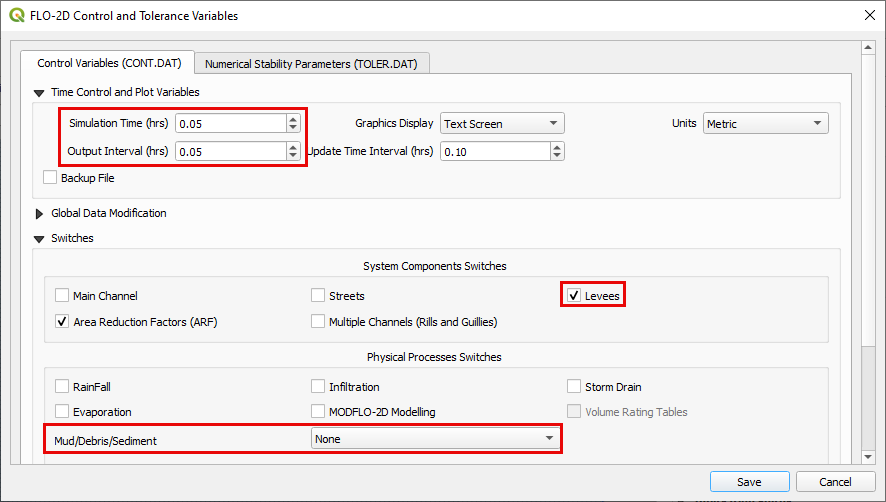Select the Control Variables (CONT.DAT) tab
This screenshot has width=886, height=502.
point(109,63)
